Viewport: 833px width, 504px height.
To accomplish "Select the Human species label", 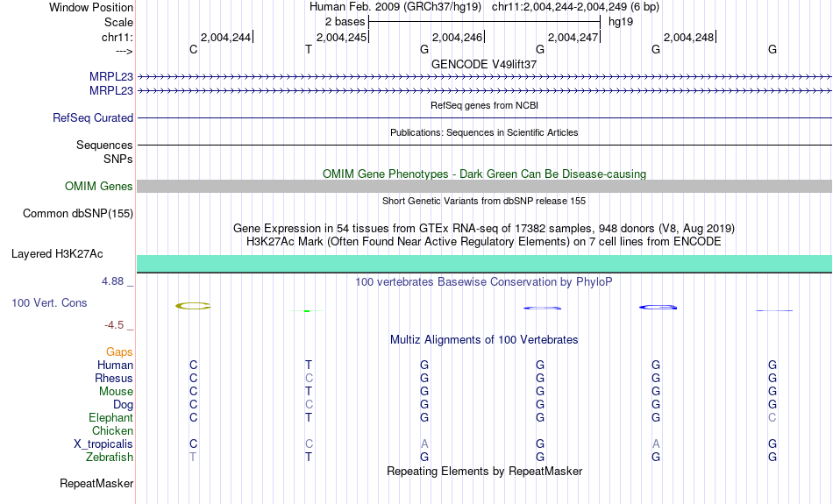I will pos(115,365).
